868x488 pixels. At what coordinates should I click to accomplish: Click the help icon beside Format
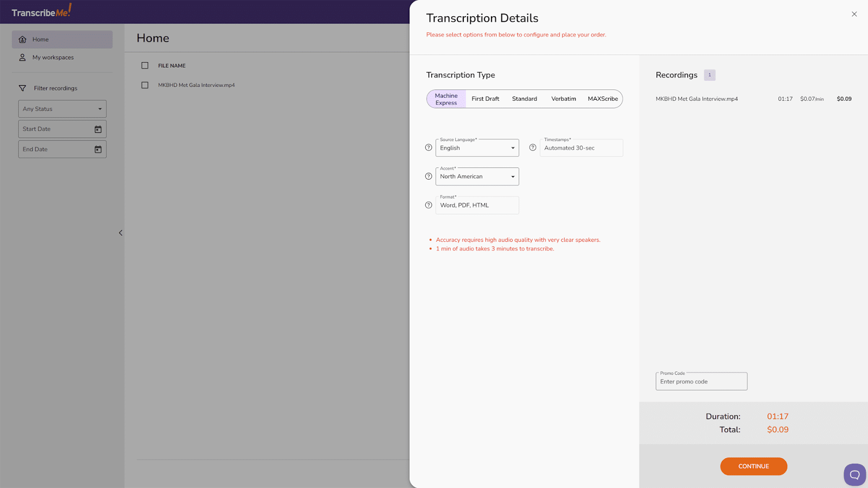pyautogui.click(x=429, y=205)
